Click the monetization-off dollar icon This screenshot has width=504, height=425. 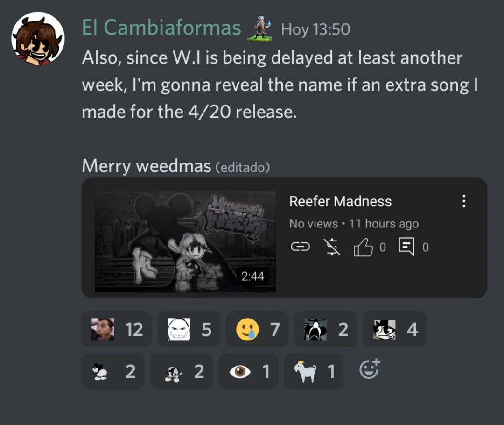click(332, 247)
